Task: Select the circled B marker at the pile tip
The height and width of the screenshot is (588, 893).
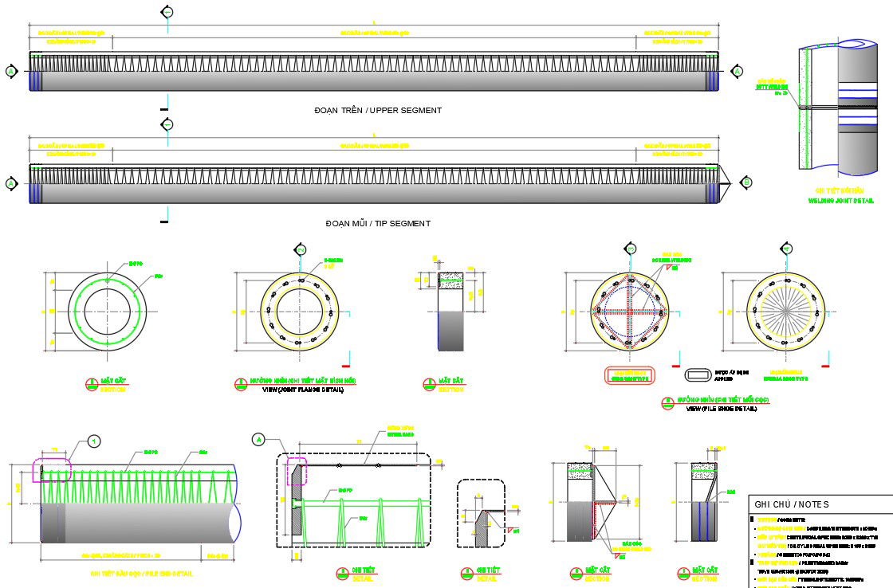Action: point(746,183)
